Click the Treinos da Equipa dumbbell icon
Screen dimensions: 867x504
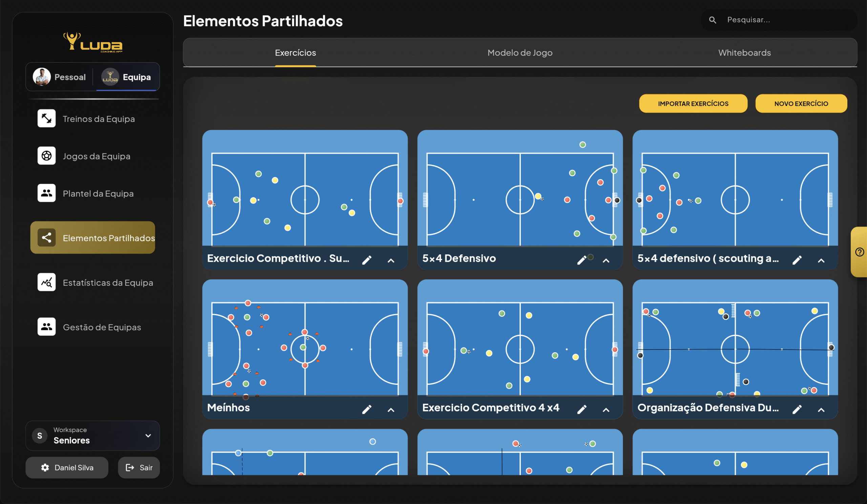pos(46,118)
